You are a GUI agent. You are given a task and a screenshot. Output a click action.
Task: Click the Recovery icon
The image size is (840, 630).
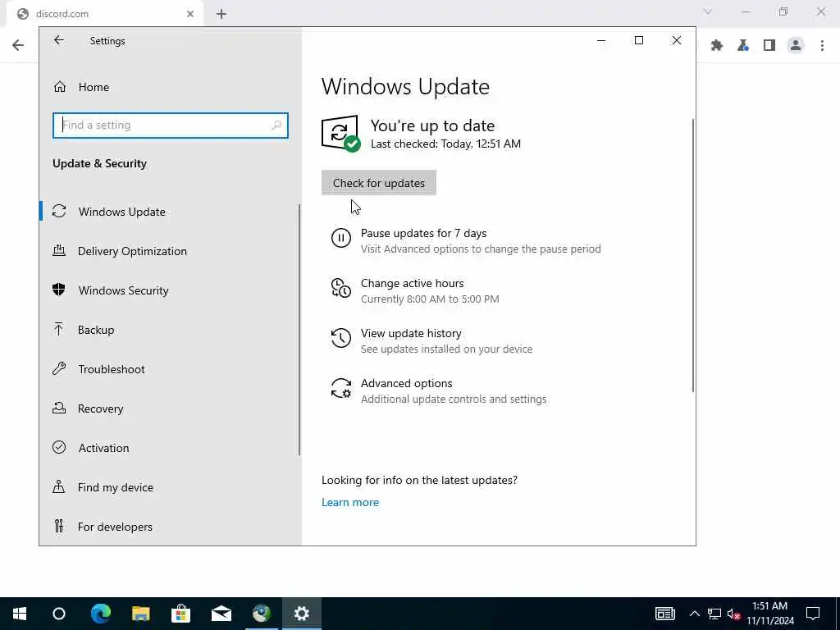click(59, 409)
